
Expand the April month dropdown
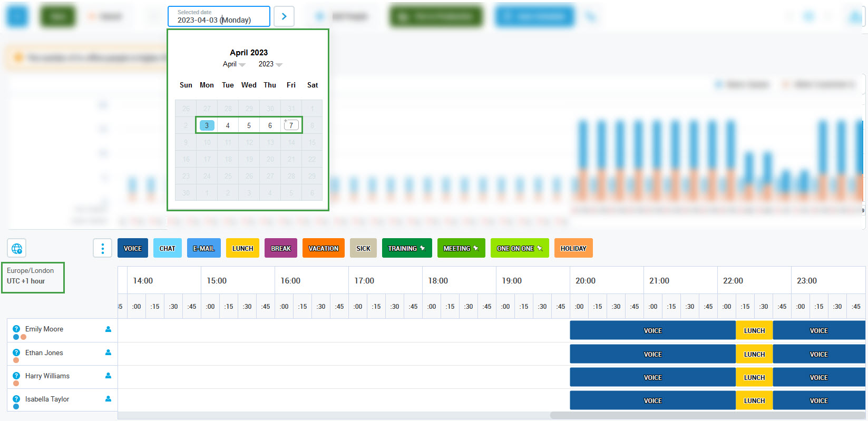pyautogui.click(x=234, y=64)
